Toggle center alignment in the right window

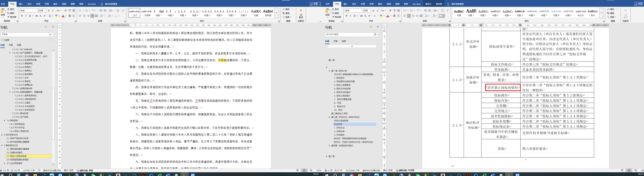point(409,16)
